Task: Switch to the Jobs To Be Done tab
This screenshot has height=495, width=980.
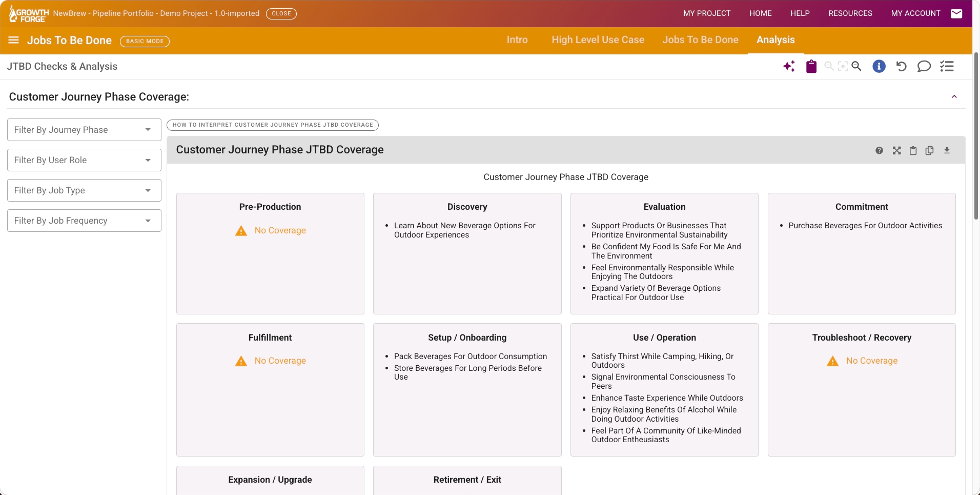Action: click(x=701, y=40)
